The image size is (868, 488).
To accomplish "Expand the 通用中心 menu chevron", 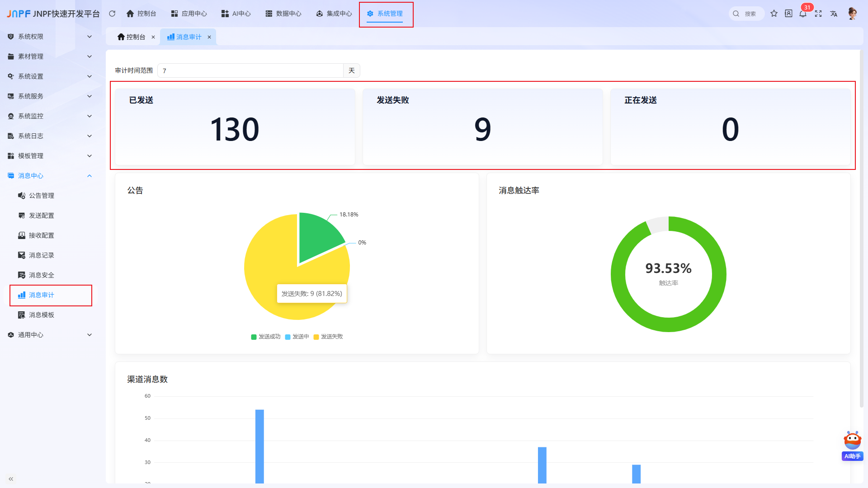I will (90, 335).
